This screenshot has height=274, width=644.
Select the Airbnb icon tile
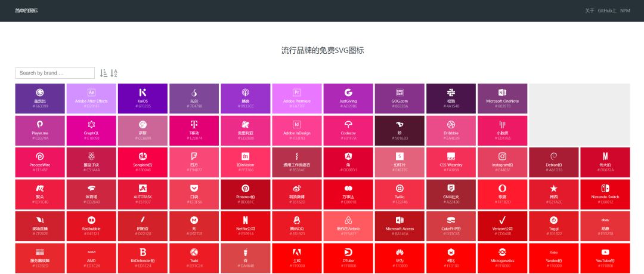point(348,226)
